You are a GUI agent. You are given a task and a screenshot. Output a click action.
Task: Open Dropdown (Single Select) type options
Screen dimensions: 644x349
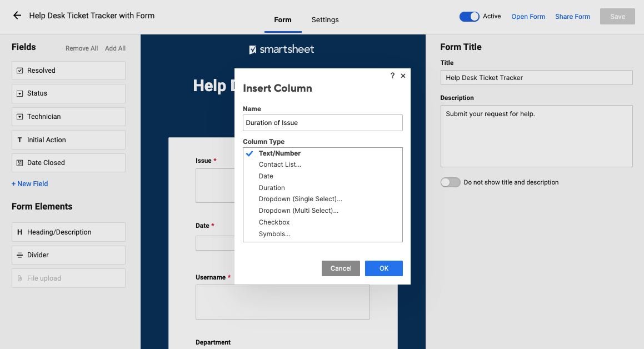pyautogui.click(x=300, y=199)
